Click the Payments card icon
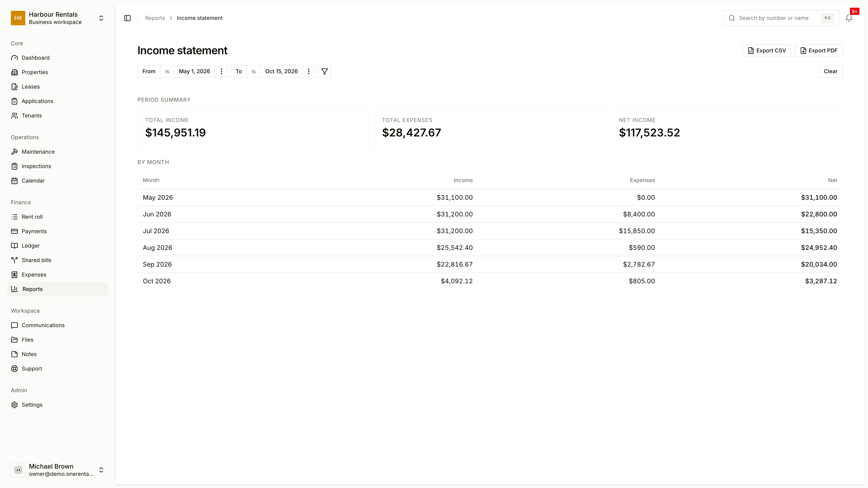This screenshot has width=868, height=488. pos(14,231)
